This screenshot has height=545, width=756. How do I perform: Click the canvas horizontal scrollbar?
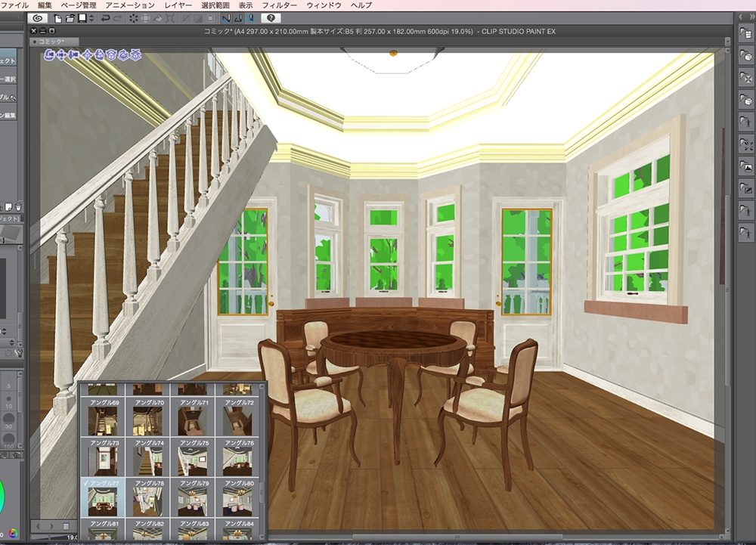[x=457, y=537]
